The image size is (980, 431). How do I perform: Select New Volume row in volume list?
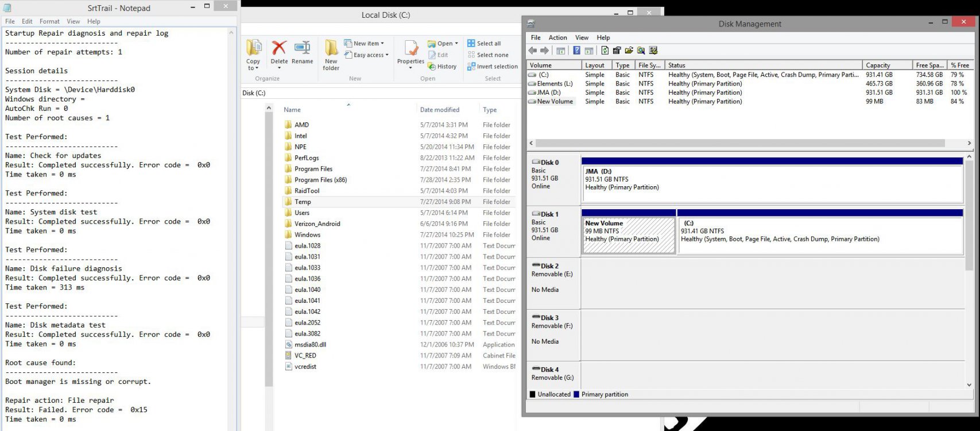749,102
